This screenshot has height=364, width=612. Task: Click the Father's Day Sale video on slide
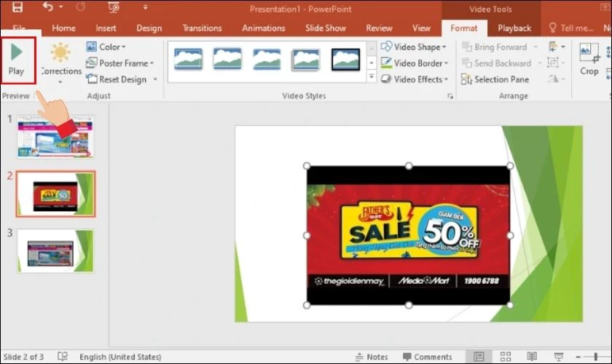408,235
